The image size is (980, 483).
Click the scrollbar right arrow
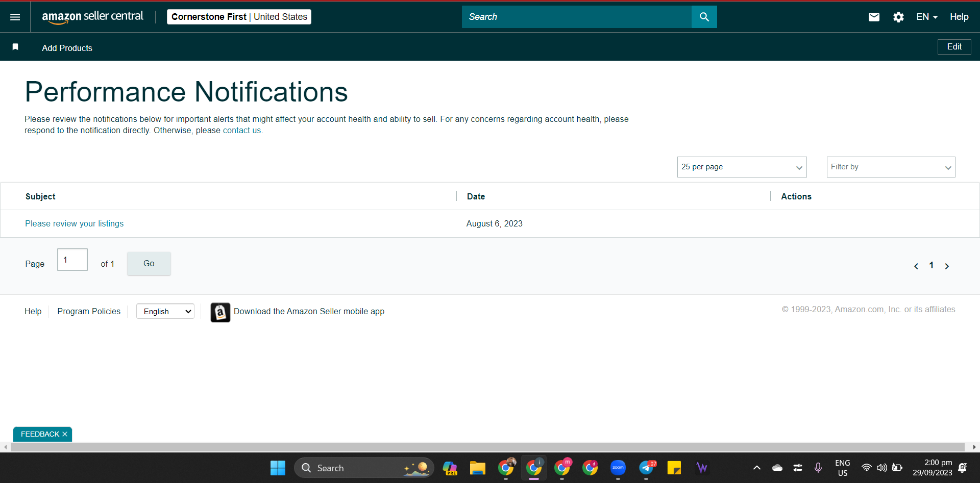coord(974,447)
